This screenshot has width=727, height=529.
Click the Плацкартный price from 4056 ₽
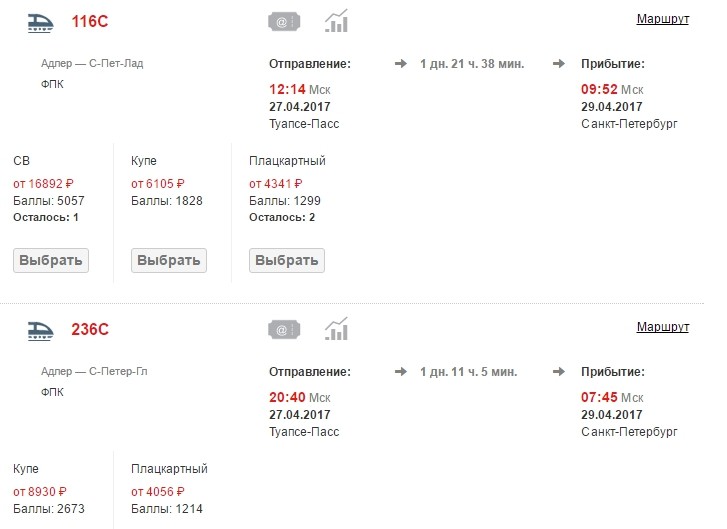coord(158,491)
